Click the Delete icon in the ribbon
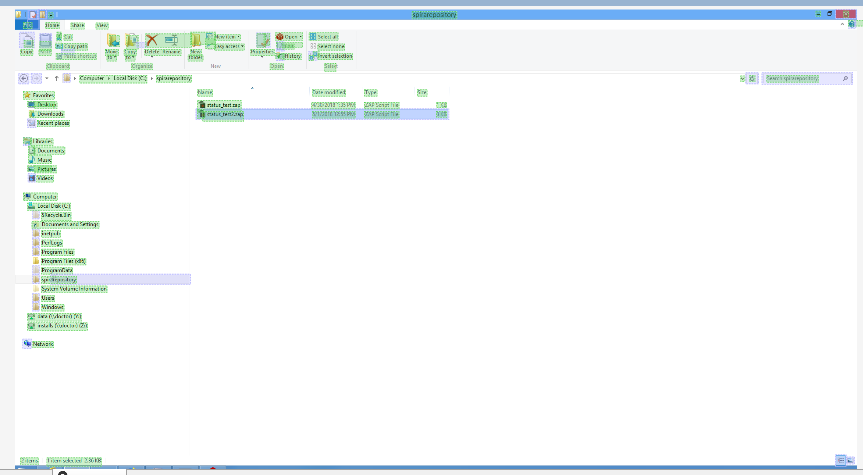Image resolution: width=863 pixels, height=475 pixels. 152,43
